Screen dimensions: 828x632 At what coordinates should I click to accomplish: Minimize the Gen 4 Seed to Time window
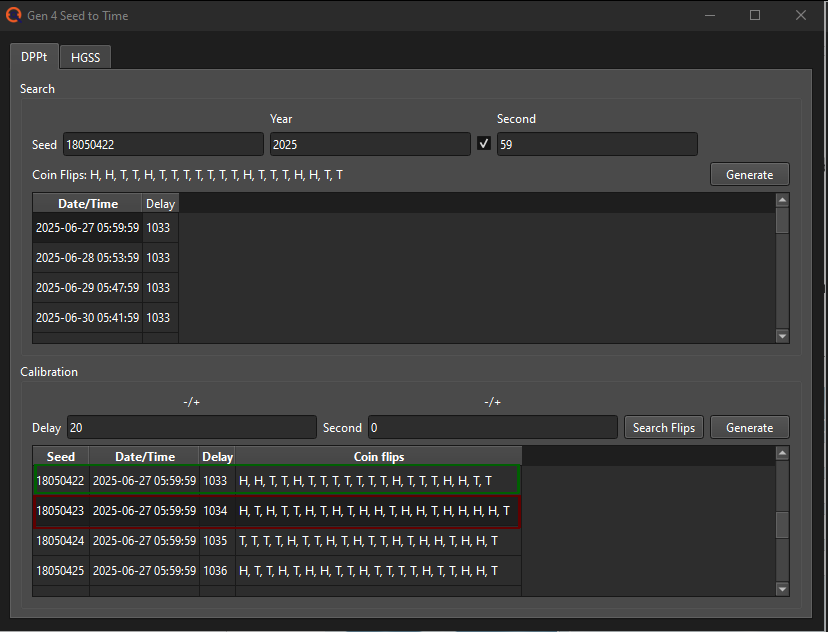click(x=710, y=15)
